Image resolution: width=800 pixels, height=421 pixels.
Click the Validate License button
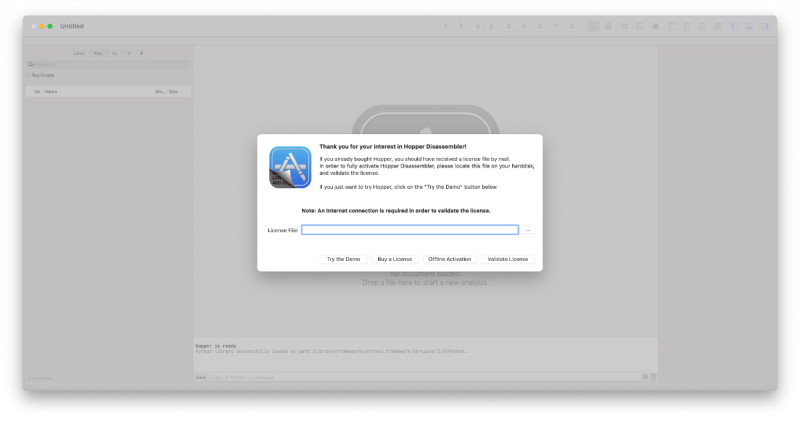508,259
